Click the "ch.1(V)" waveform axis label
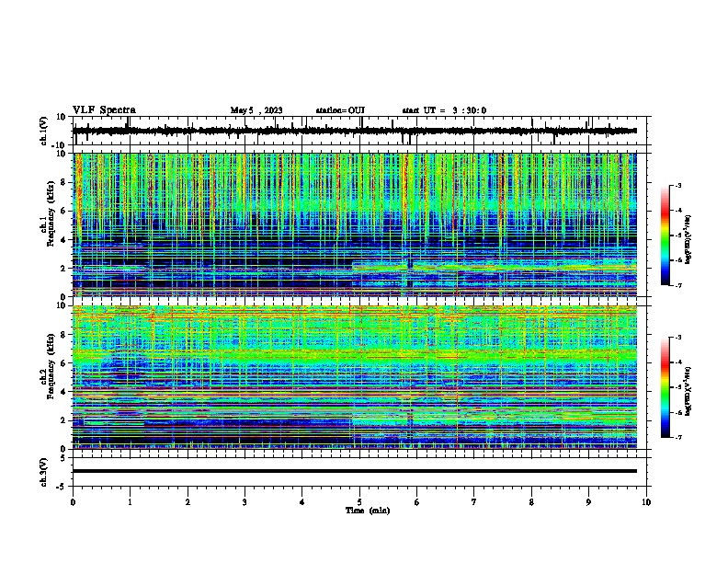 click(x=44, y=131)
